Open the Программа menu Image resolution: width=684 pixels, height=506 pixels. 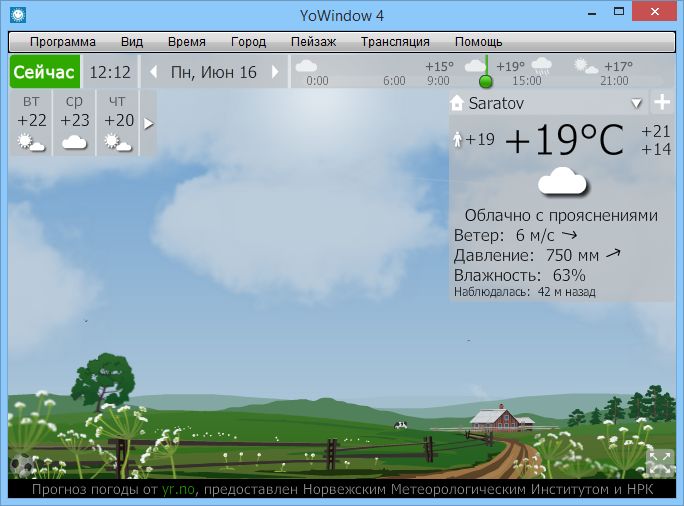click(x=62, y=42)
